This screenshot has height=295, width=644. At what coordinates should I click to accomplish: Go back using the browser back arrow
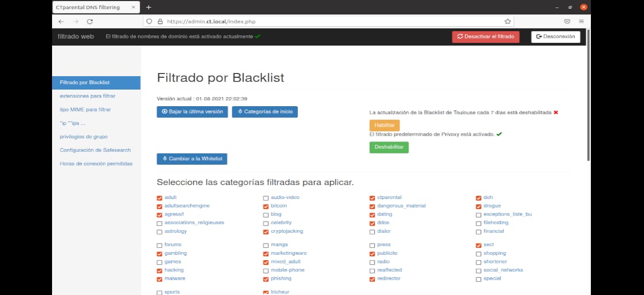(61, 21)
